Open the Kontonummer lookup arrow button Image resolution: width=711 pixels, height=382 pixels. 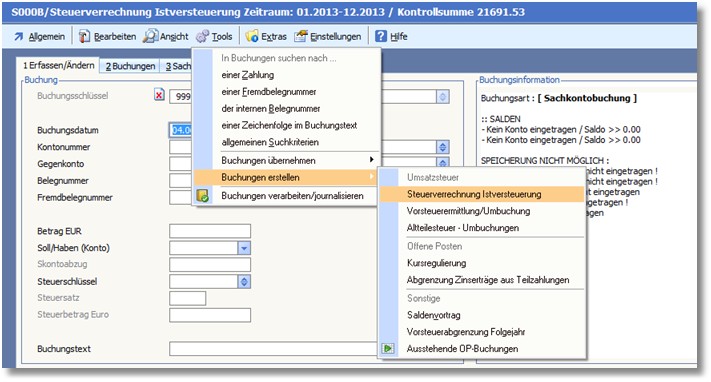tap(443, 147)
